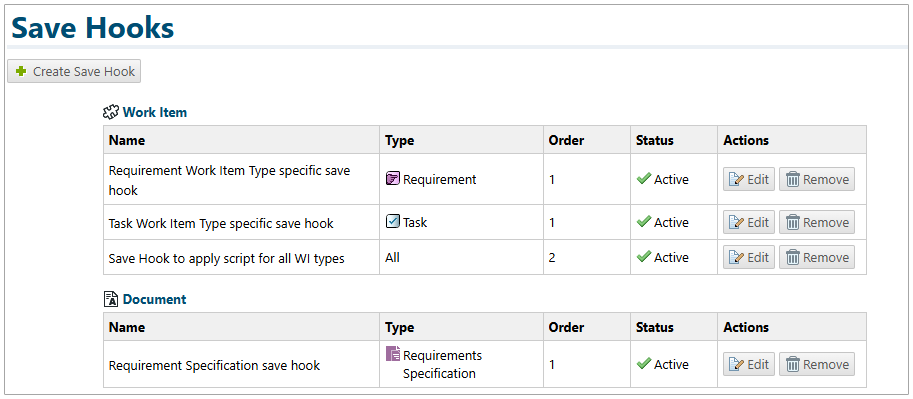Click the purple Requirement type icon

[x=392, y=178]
